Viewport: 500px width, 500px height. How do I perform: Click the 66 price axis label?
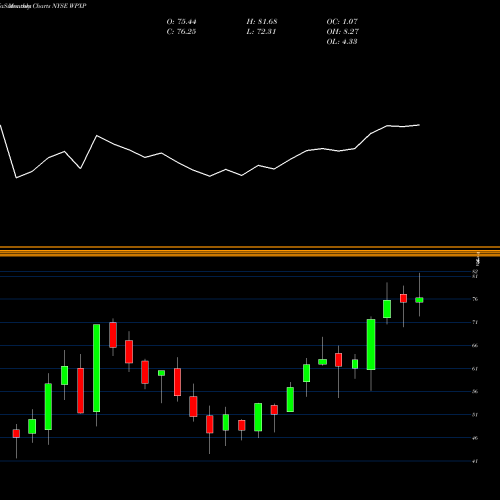[x=475, y=346]
